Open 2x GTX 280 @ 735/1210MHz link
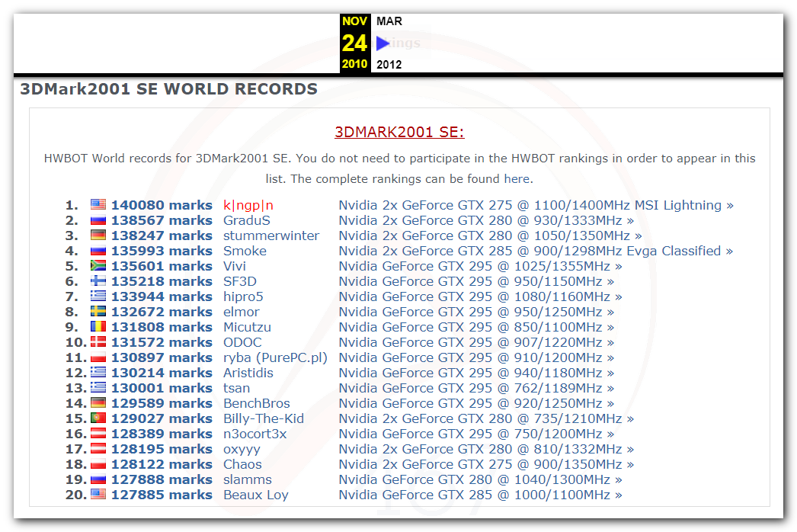The image size is (797, 532). click(486, 418)
